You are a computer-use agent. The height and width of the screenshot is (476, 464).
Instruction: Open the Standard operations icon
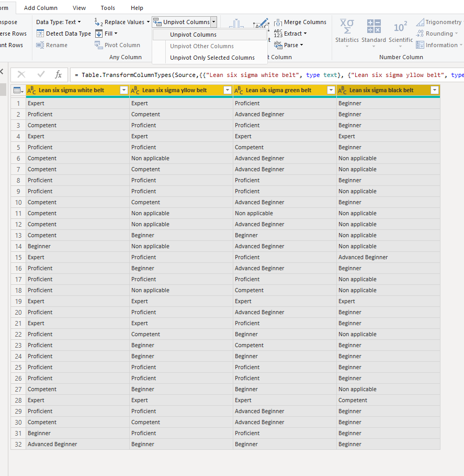coord(374,26)
